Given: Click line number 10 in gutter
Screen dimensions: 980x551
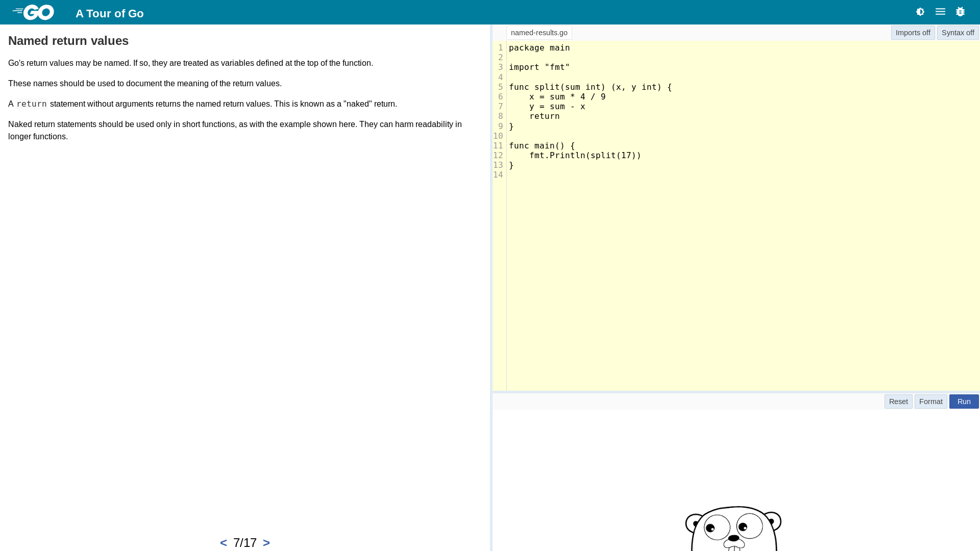Looking at the screenshot, I should pyautogui.click(x=498, y=136).
